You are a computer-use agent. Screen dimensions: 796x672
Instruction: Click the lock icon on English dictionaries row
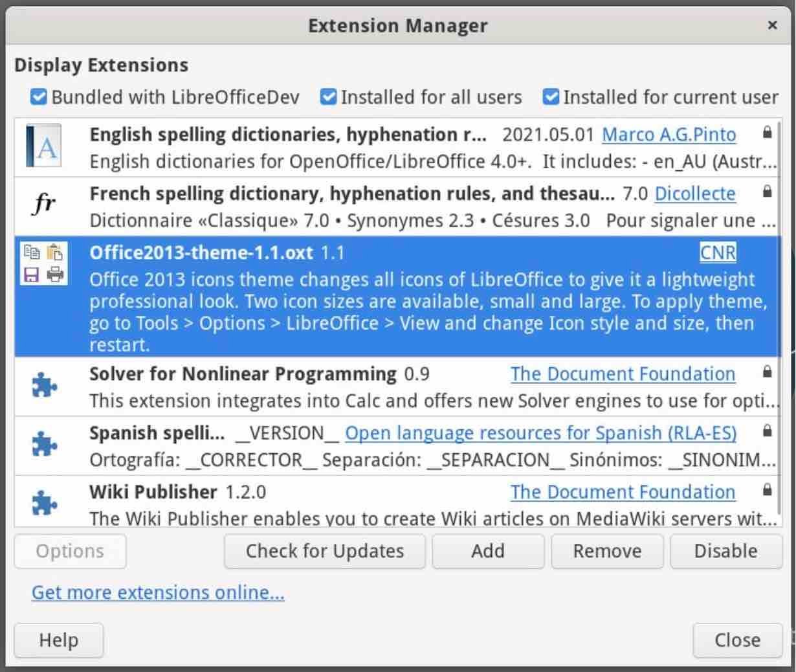click(x=767, y=133)
